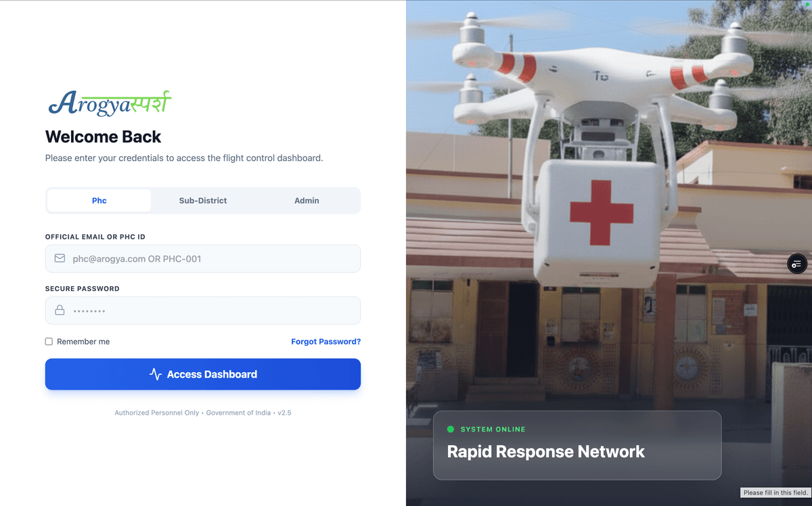Click the "Please fill in this field" tooltip

pyautogui.click(x=775, y=492)
